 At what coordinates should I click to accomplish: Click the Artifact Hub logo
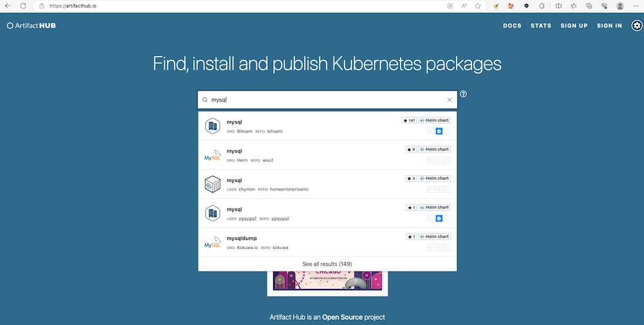(x=31, y=26)
